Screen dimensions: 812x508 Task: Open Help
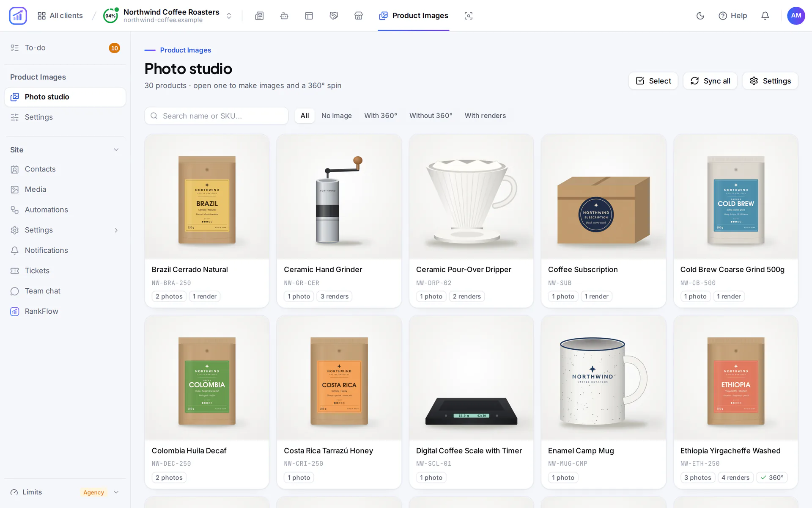tap(733, 16)
